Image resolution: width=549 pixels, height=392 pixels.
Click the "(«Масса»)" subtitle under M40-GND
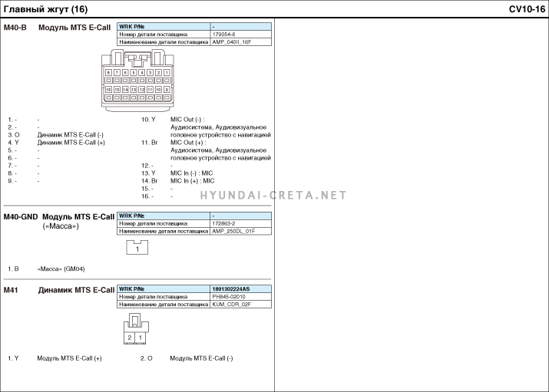click(61, 226)
